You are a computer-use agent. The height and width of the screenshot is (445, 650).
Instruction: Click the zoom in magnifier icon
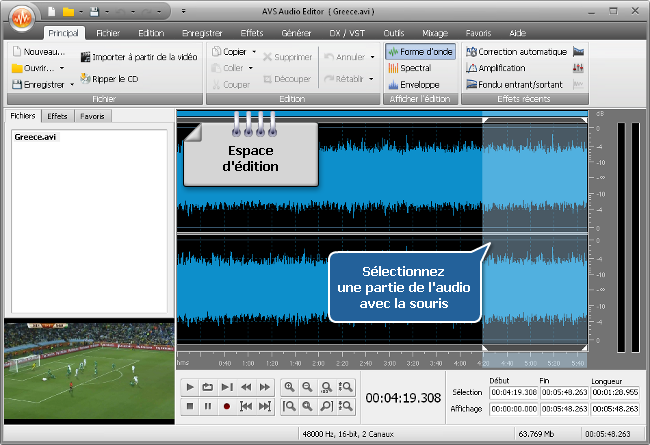click(x=289, y=387)
